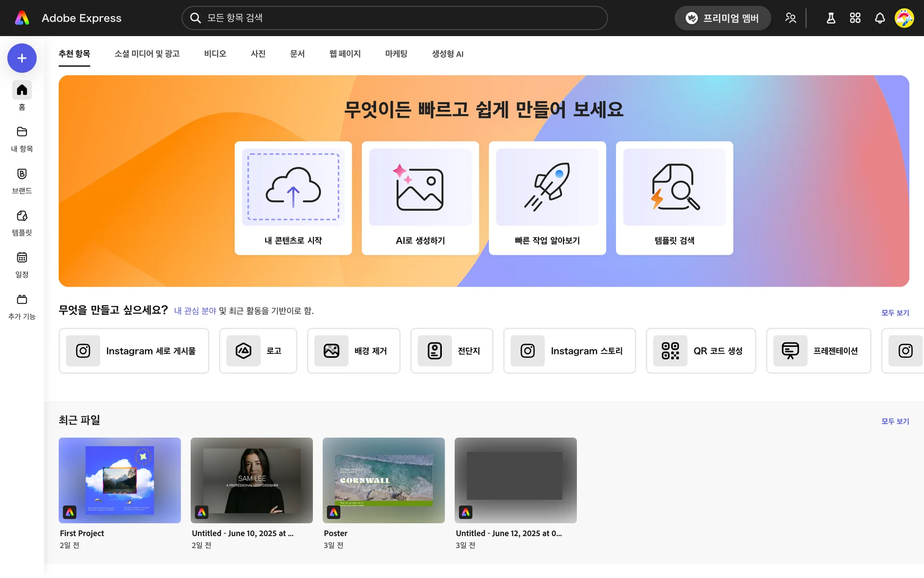Switch to the 비디오 tab

tap(215, 54)
